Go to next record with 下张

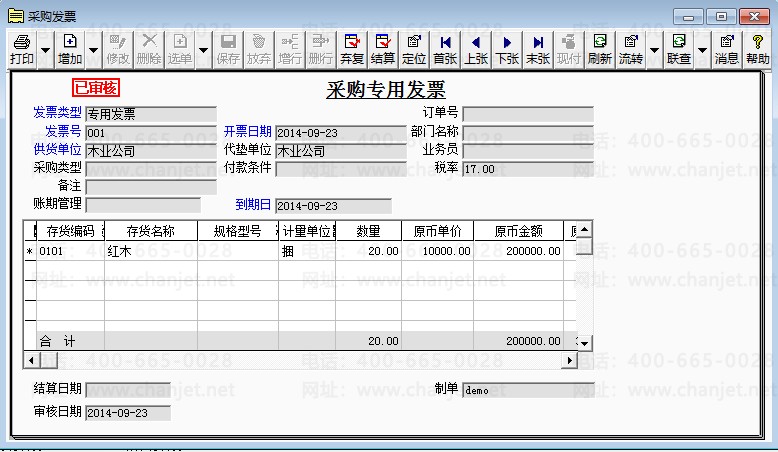coord(507,50)
